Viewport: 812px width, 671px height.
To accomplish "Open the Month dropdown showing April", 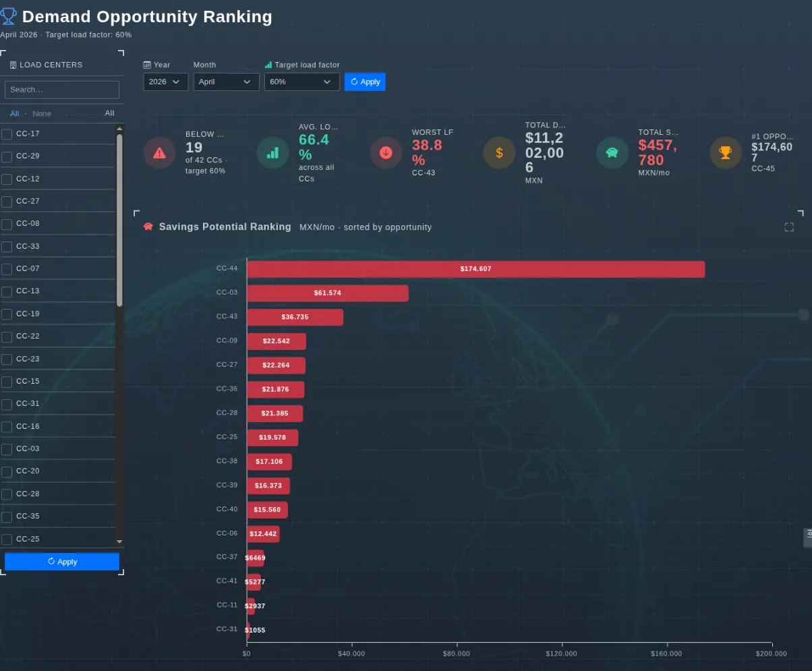I will (227, 82).
